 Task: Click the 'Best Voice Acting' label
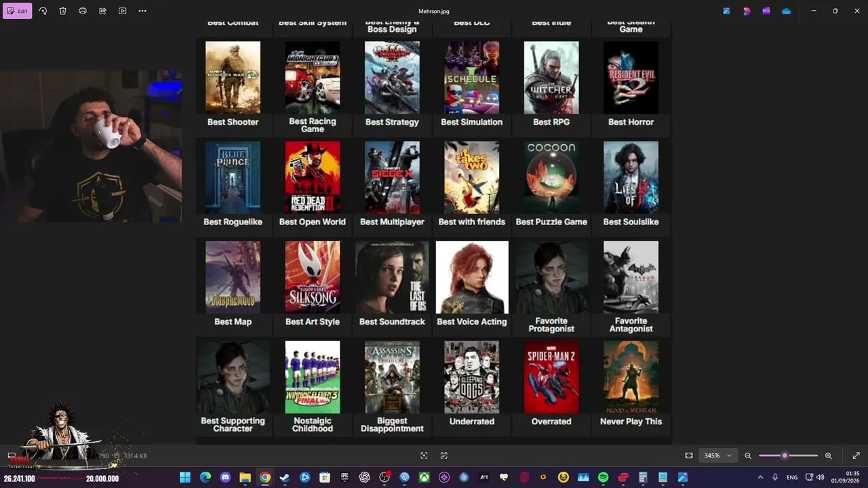[x=472, y=322]
